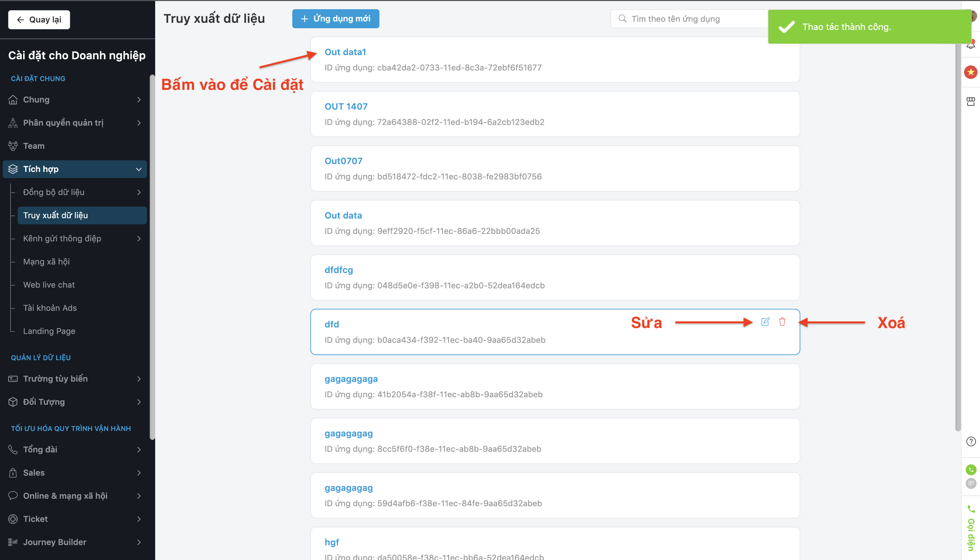Click the trash delete icon on dfd
This screenshot has width=980, height=560.
782,322
